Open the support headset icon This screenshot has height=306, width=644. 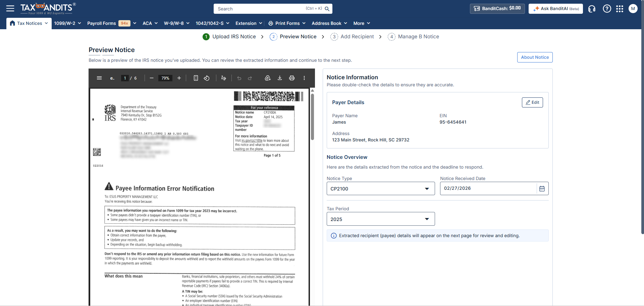point(591,9)
